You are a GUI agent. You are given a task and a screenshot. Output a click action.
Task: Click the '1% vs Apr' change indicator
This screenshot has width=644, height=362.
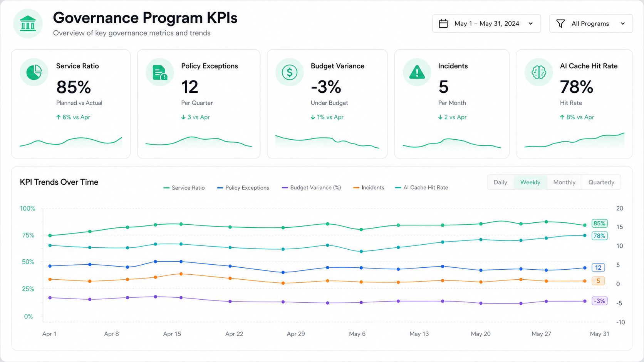327,117
